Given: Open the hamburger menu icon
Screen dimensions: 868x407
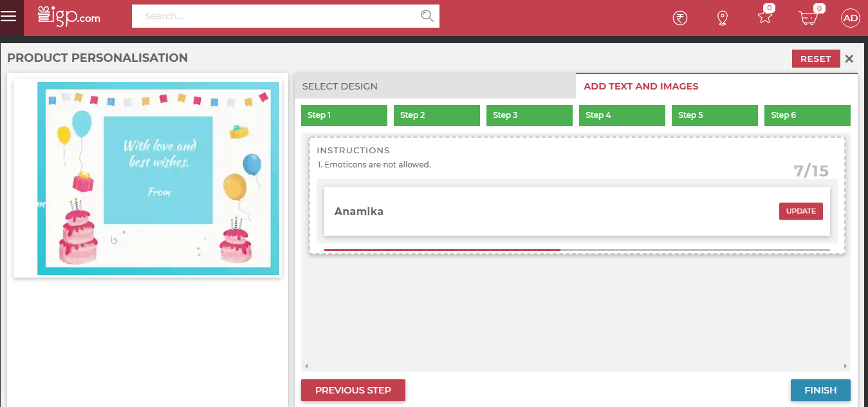Looking at the screenshot, I should [x=8, y=17].
